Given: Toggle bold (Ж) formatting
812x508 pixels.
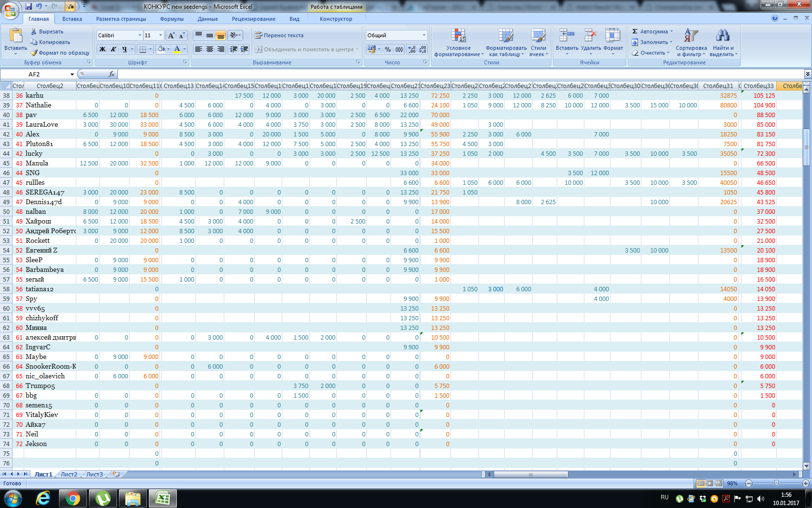Looking at the screenshot, I should point(102,49).
